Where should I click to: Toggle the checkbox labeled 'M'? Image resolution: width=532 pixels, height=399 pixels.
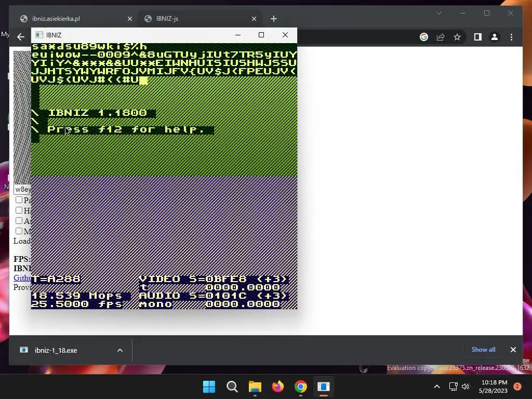point(19,231)
